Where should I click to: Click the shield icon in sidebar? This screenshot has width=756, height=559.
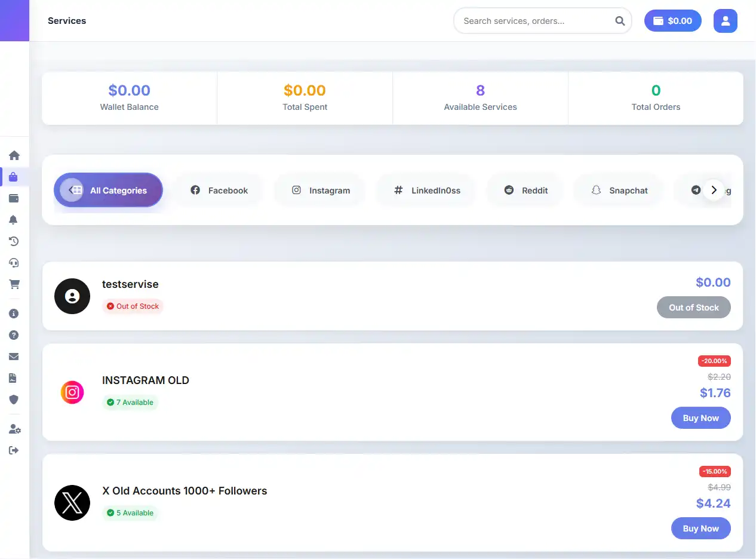pyautogui.click(x=14, y=400)
